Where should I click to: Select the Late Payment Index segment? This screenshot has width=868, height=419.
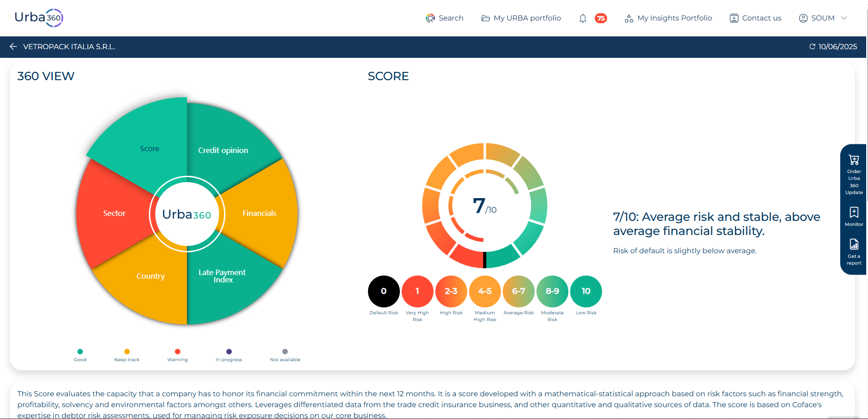tap(222, 276)
